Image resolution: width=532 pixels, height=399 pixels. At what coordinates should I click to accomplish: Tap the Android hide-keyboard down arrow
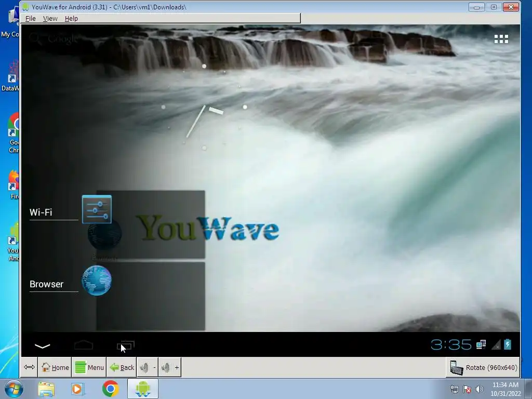[x=43, y=345]
